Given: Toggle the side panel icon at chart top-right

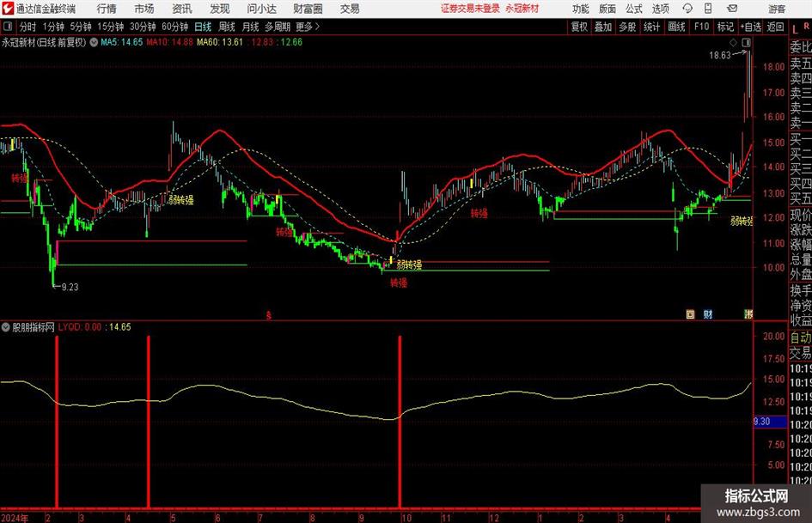Looking at the screenshot, I should click(x=746, y=43).
